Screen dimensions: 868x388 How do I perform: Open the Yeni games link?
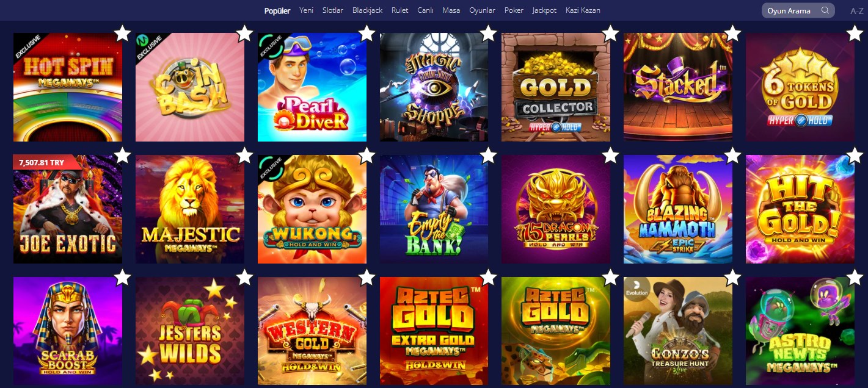pos(306,10)
